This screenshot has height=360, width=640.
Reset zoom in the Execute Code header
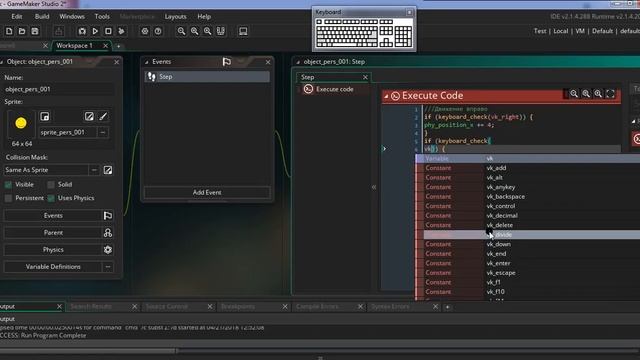tap(586, 94)
